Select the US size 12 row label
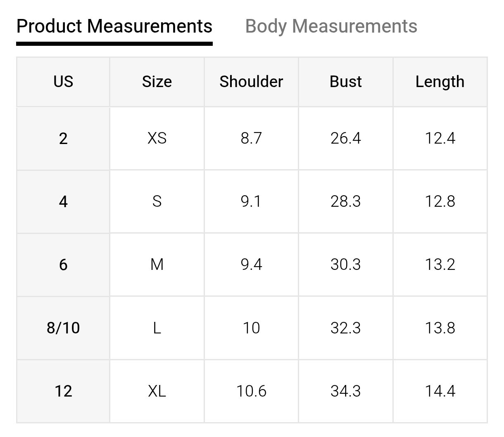This screenshot has height=437, width=504. 63,391
